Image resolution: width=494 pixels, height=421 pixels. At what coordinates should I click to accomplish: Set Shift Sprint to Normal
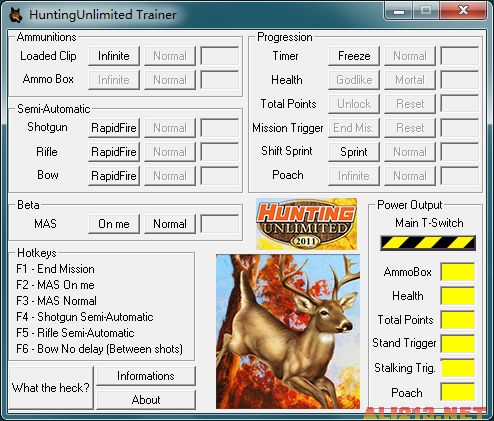tap(410, 152)
